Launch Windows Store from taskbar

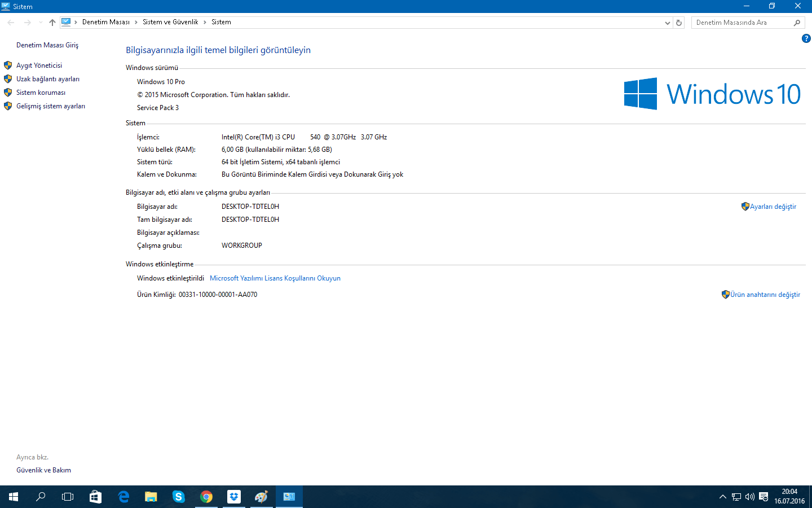pos(95,497)
